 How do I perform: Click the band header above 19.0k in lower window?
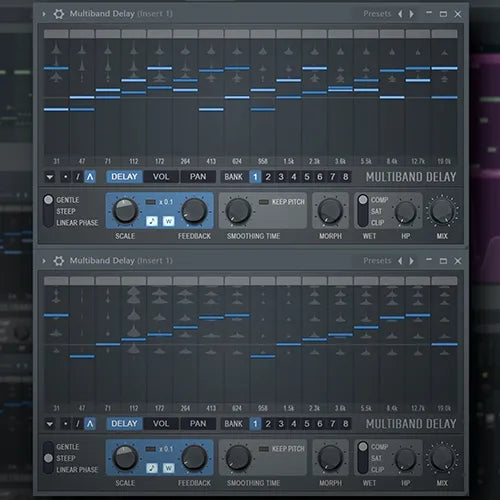coord(444,281)
